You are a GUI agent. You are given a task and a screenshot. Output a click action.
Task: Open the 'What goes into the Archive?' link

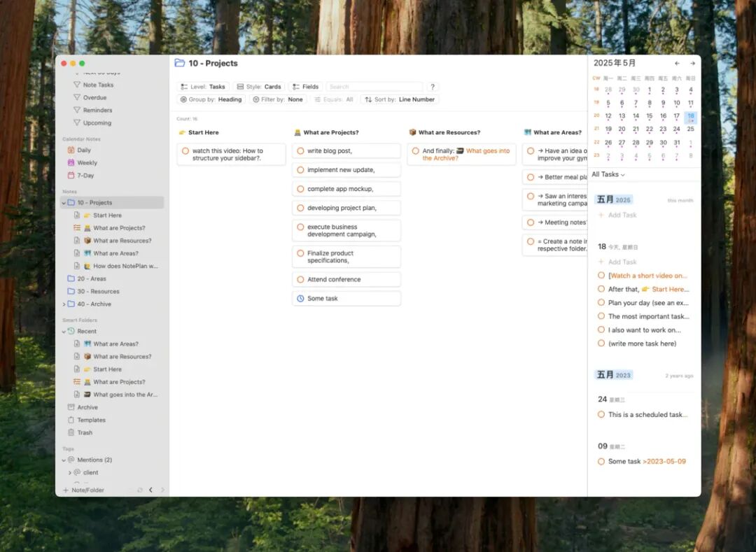pyautogui.click(x=466, y=155)
